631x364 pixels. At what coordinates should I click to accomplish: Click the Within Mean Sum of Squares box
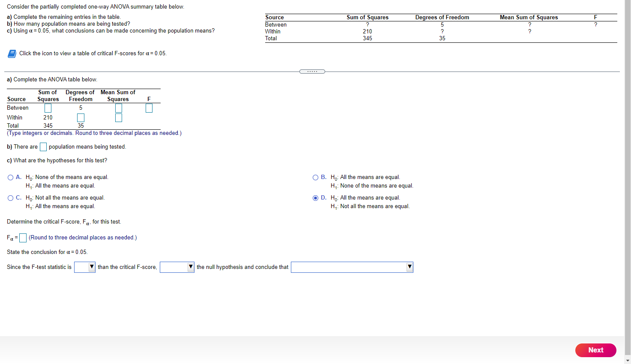118,117
